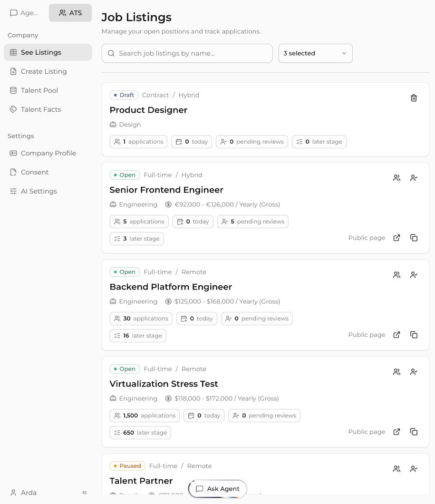Click the 1,500 applications chip

[145, 416]
